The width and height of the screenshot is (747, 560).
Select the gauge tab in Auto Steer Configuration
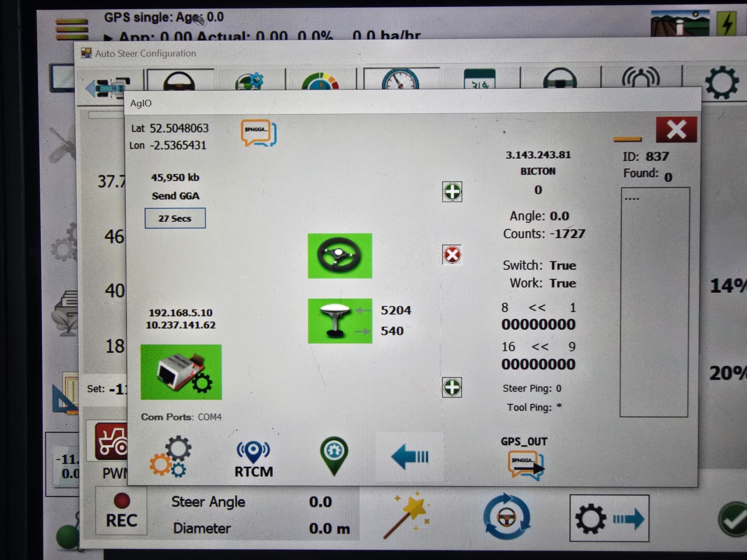click(400, 80)
